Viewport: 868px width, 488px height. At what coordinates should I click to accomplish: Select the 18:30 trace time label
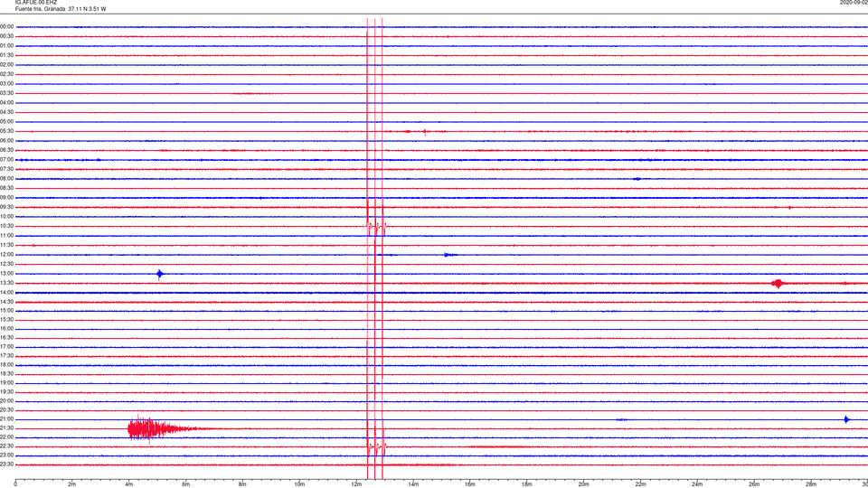tap(7, 374)
